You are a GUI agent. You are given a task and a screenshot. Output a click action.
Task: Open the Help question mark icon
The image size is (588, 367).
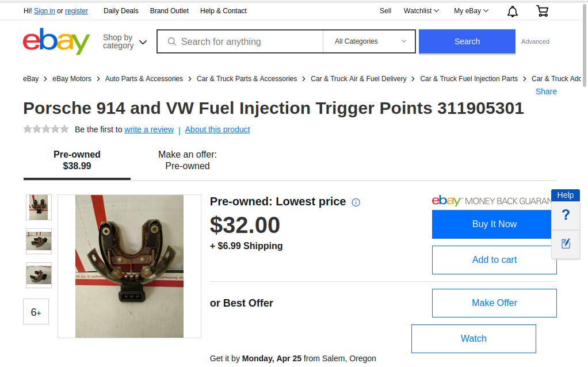(566, 215)
